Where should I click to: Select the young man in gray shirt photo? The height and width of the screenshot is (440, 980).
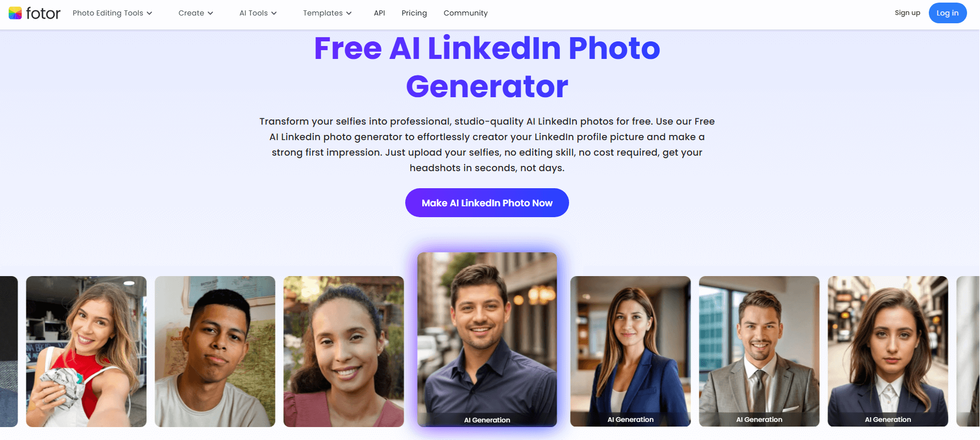pyautogui.click(x=215, y=352)
